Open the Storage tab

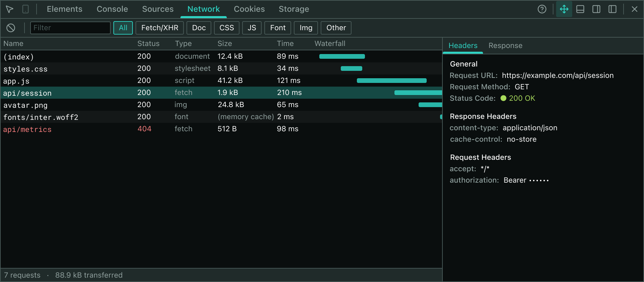[x=294, y=9]
